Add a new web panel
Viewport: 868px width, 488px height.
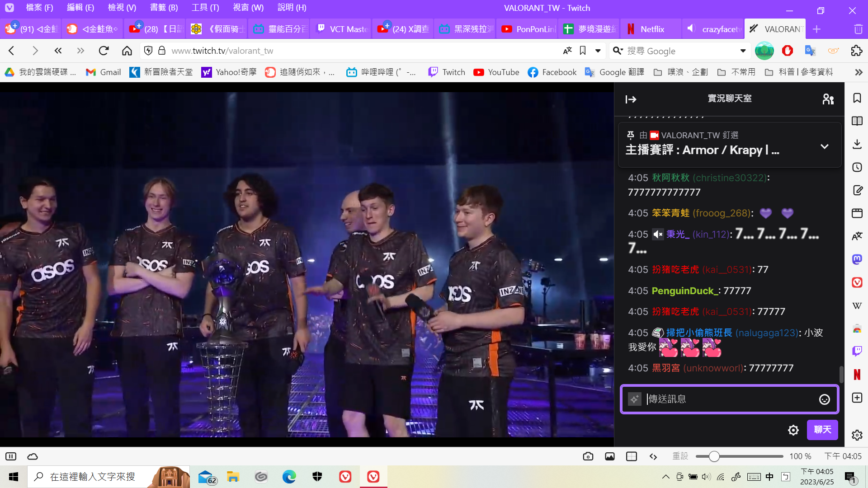[857, 398]
